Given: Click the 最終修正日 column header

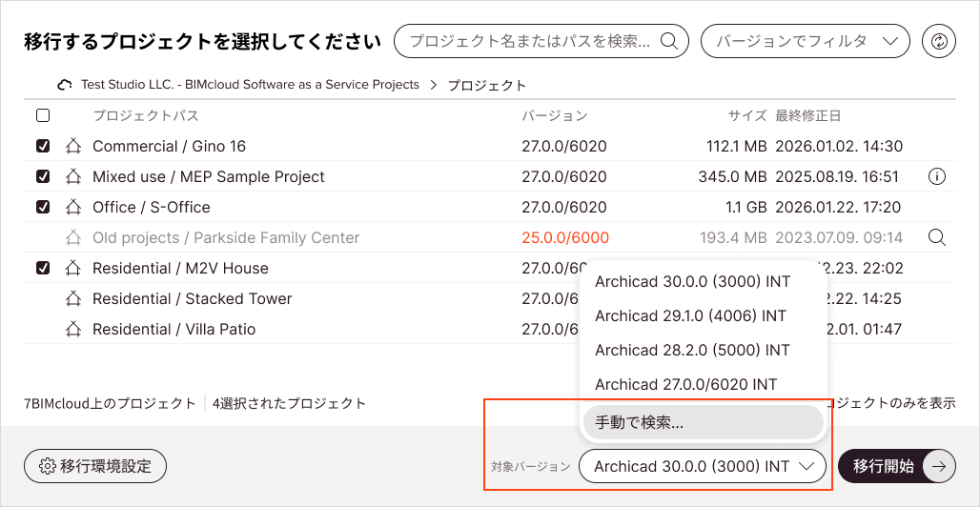Looking at the screenshot, I should 808,115.
